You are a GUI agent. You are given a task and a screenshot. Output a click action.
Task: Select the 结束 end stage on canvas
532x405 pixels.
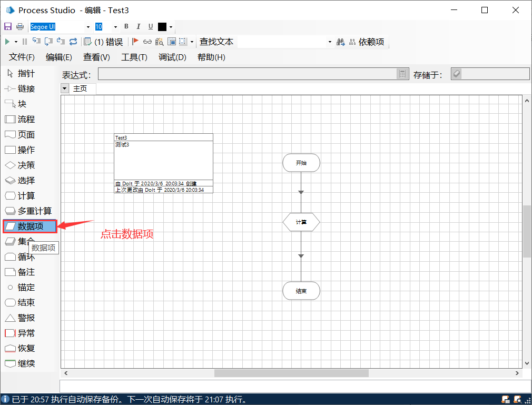301,291
